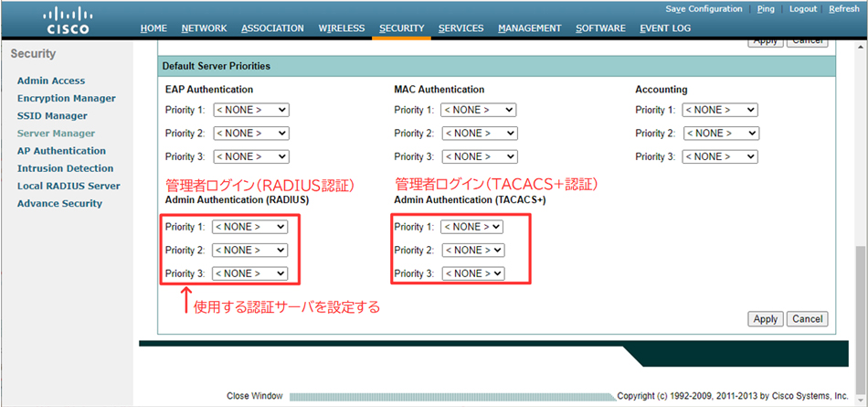Open the NETWORK tab
This screenshot has height=407, width=868.
pyautogui.click(x=204, y=28)
